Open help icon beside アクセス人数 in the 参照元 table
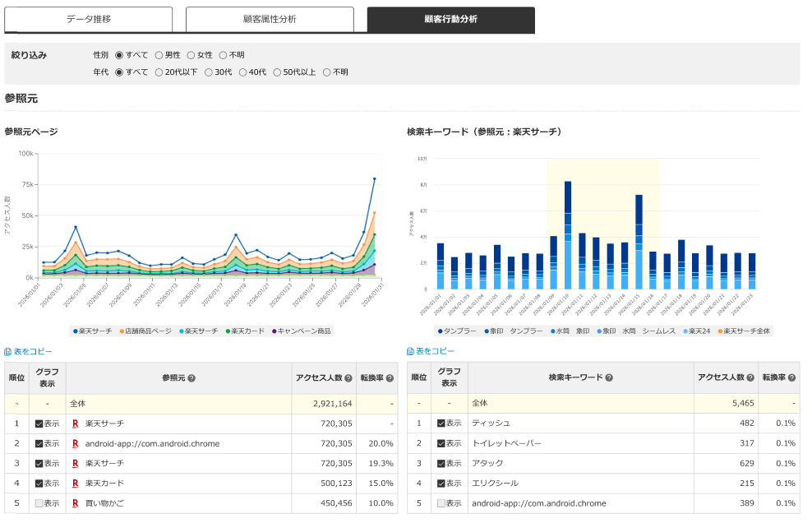Image resolution: width=812 pixels, height=523 pixels. pyautogui.click(x=348, y=378)
